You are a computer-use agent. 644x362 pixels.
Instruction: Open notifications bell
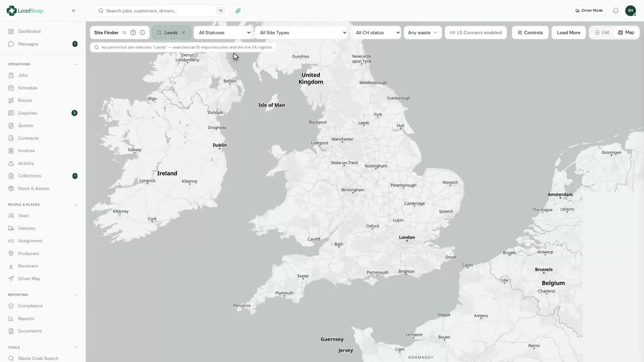(x=615, y=11)
